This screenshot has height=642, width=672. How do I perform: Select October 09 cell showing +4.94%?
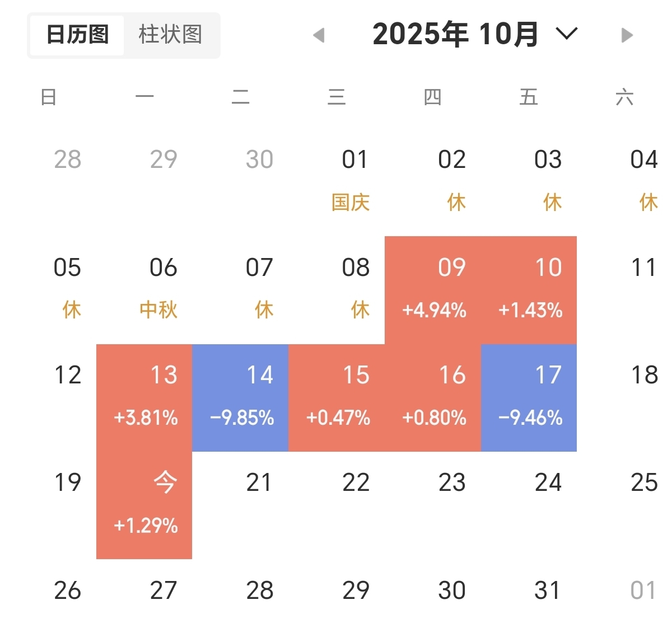pyautogui.click(x=433, y=290)
